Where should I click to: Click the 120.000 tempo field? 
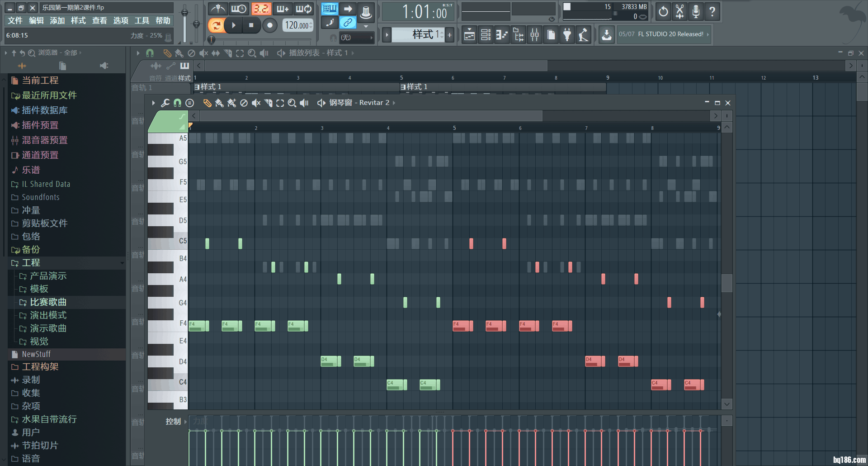pos(297,25)
